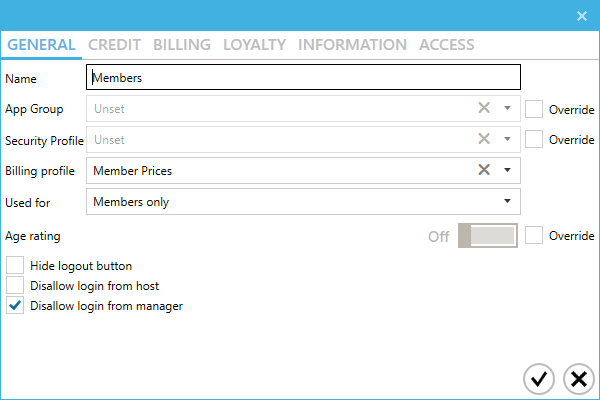
Task: Select the GENERAL tab
Action: (x=41, y=45)
